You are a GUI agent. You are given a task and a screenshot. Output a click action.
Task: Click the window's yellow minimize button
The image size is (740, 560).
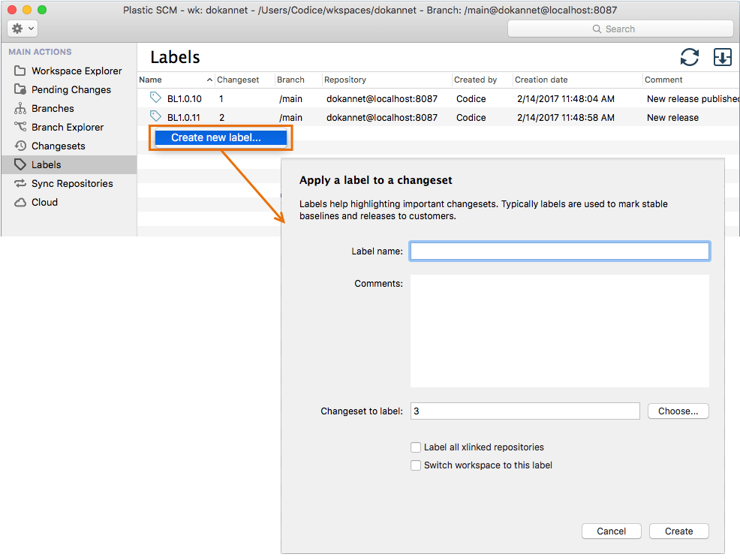pos(27,10)
